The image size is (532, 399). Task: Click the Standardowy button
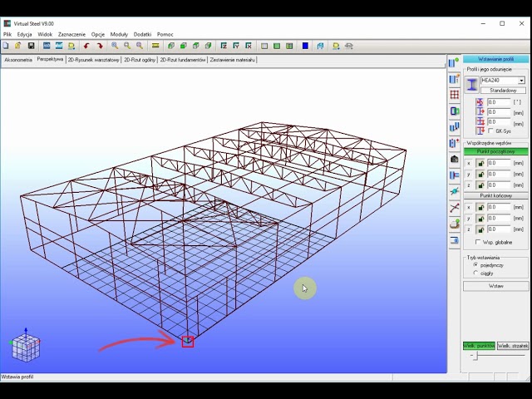pos(503,91)
